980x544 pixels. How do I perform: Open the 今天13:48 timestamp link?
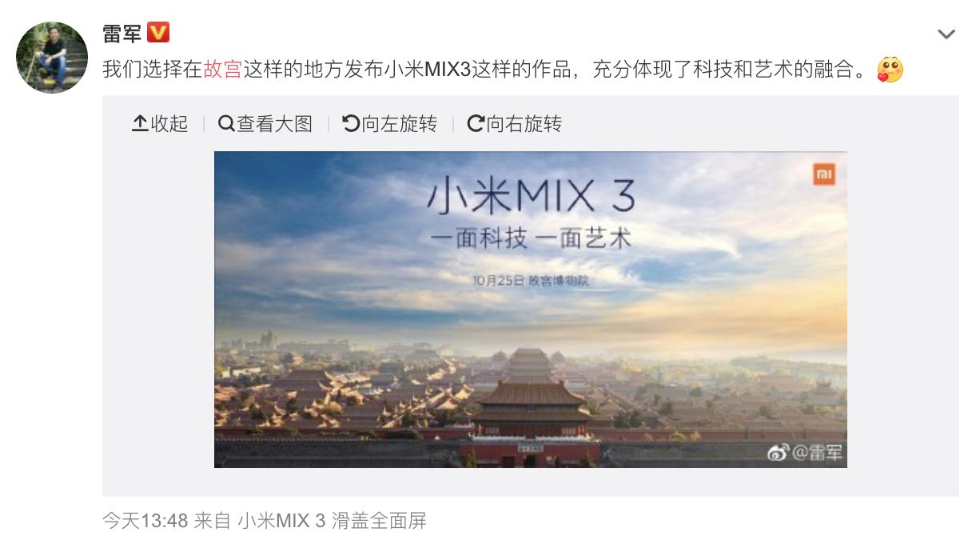click(x=145, y=522)
